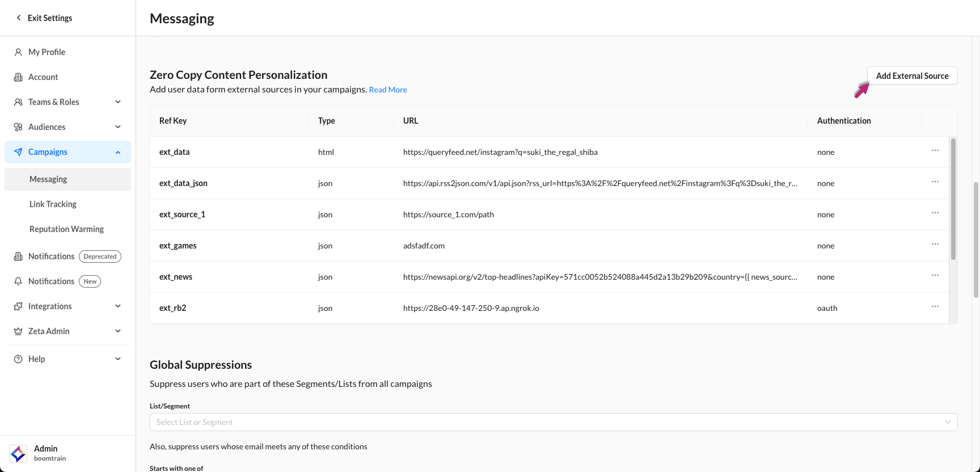Open the List or Segment dropdown
Screen dimensions: 980x472
pyautogui.click(x=553, y=422)
